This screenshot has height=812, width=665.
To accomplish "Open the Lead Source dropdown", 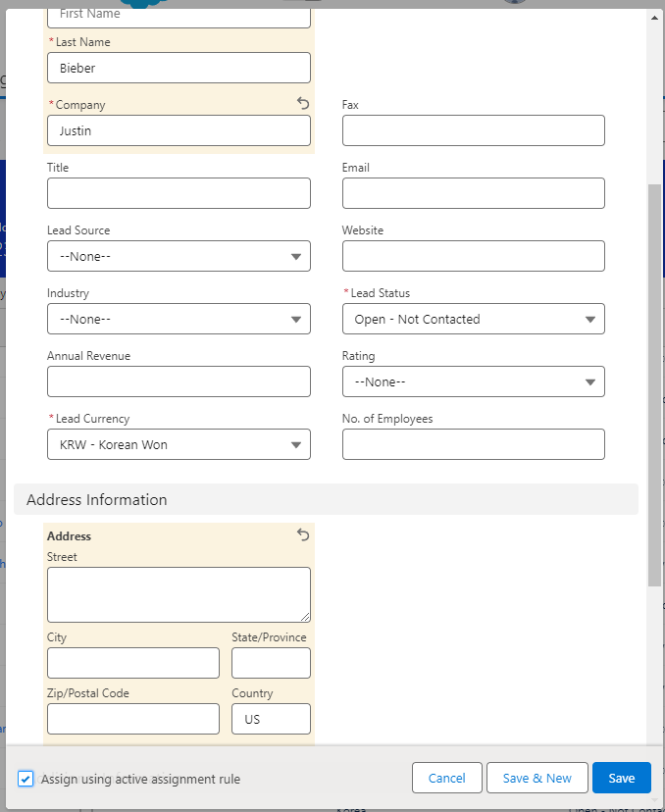I will (179, 256).
